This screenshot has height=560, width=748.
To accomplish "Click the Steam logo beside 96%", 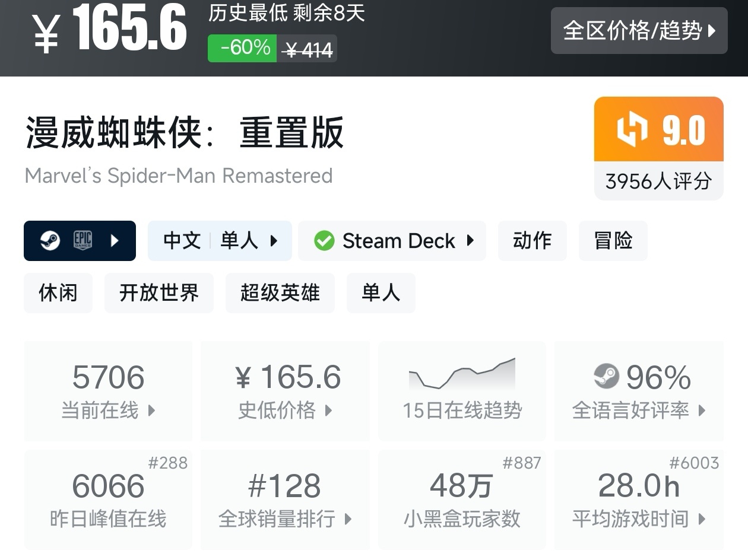I will pyautogui.click(x=606, y=376).
